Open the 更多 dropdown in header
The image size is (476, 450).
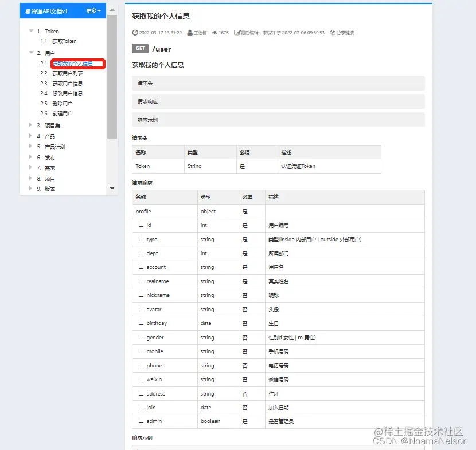click(x=93, y=11)
